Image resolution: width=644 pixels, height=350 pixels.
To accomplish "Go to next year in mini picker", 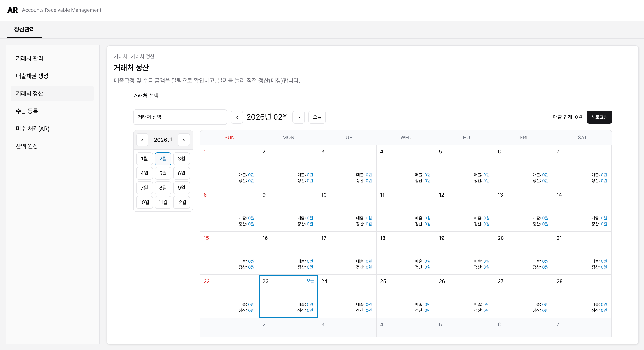I will tap(184, 140).
